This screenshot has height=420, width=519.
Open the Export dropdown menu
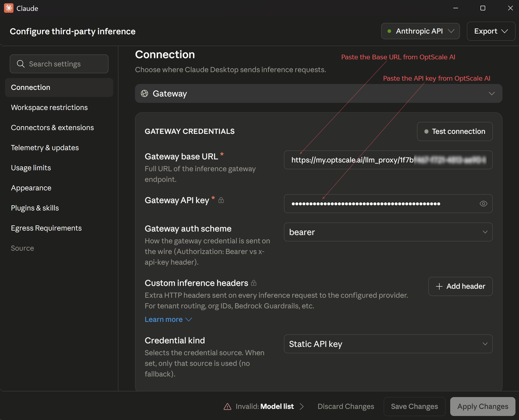click(491, 31)
